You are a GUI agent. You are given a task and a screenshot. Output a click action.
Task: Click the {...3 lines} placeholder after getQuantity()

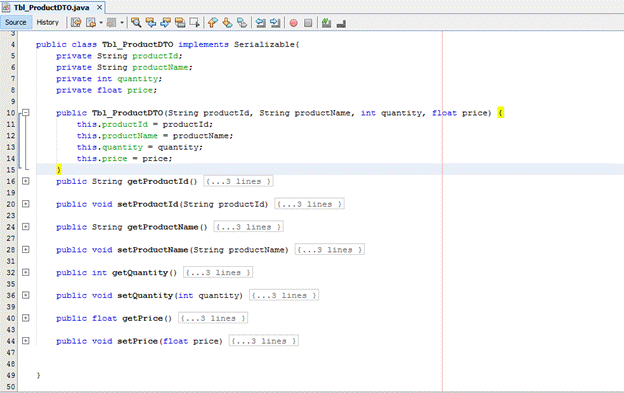(218, 272)
